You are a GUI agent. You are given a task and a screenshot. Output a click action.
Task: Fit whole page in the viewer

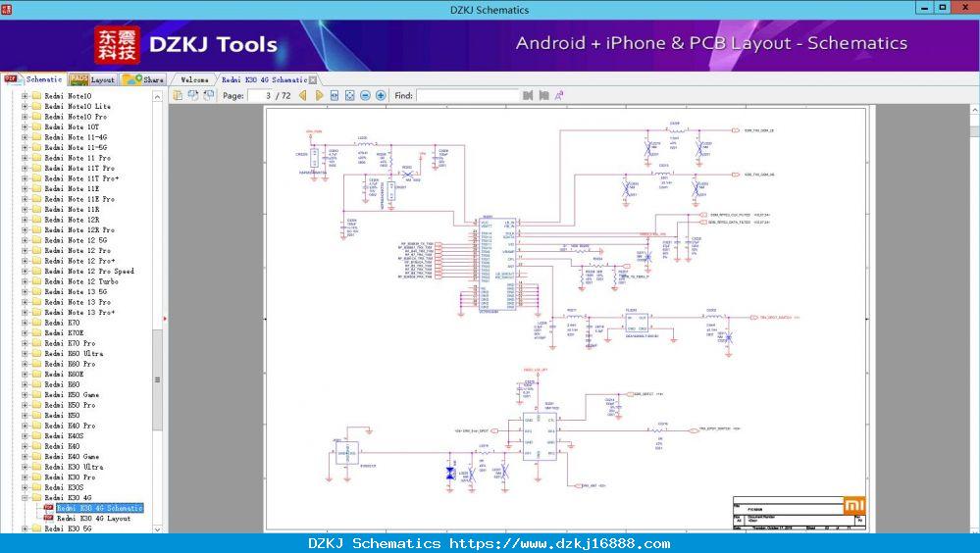pos(350,96)
